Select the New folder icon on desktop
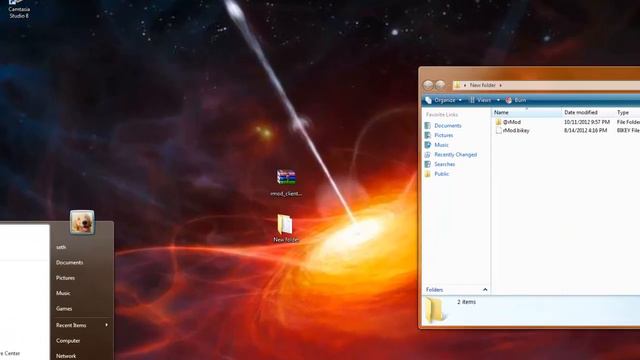This screenshot has height=360, width=640. click(x=286, y=229)
